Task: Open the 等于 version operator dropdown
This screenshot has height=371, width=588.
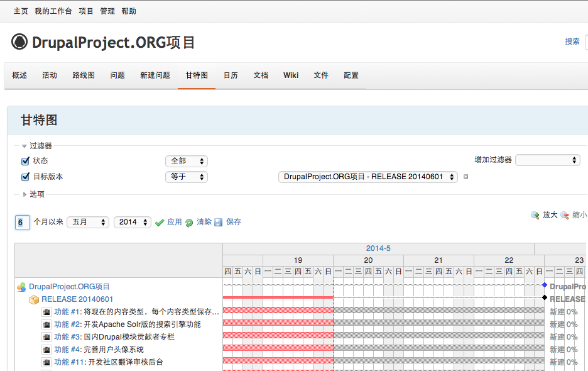Action: click(x=187, y=177)
